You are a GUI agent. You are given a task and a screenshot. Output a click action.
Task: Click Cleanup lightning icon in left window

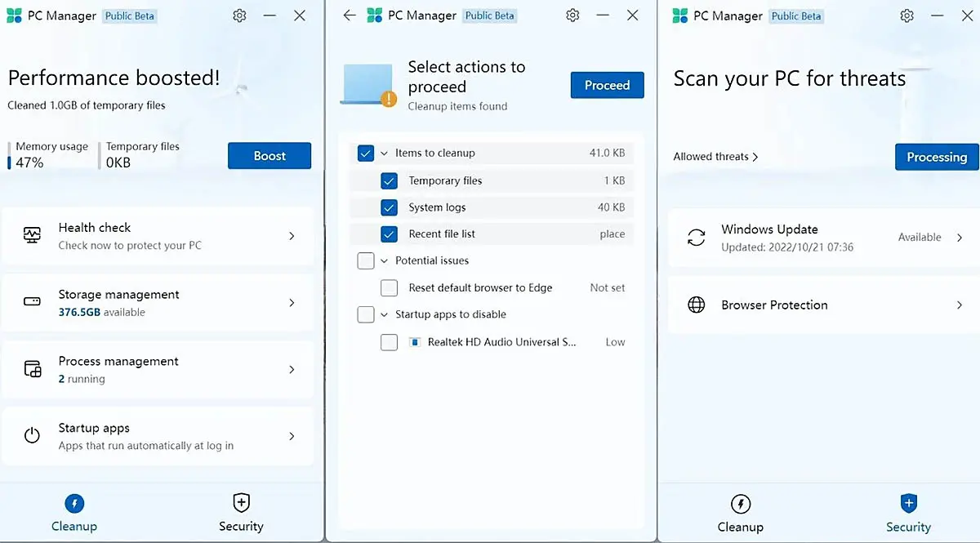tap(74, 503)
